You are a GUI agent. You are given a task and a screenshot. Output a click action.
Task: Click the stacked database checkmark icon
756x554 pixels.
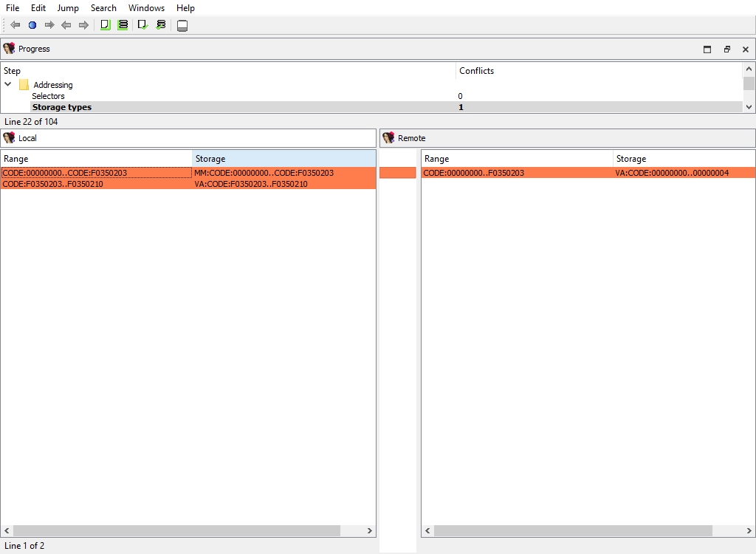click(x=160, y=25)
